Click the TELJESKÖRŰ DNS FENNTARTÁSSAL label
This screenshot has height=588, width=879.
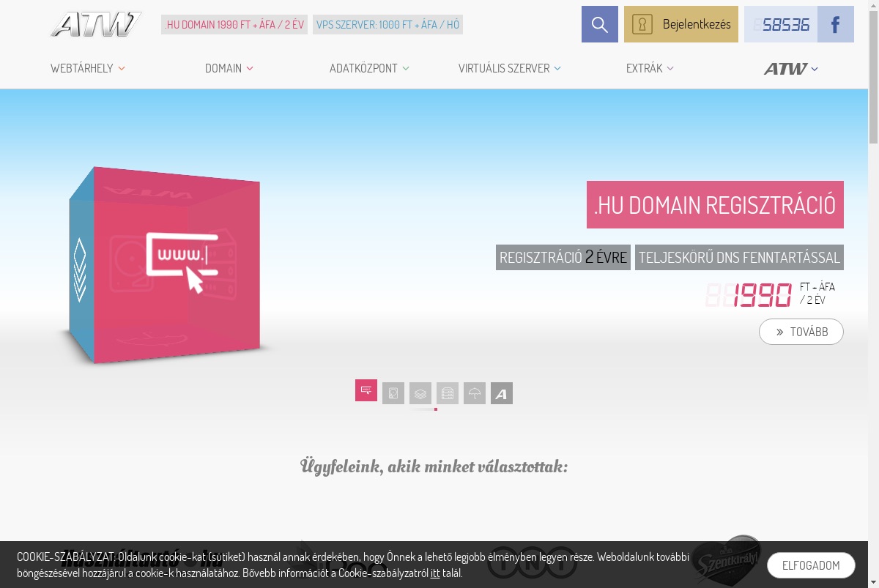739,257
